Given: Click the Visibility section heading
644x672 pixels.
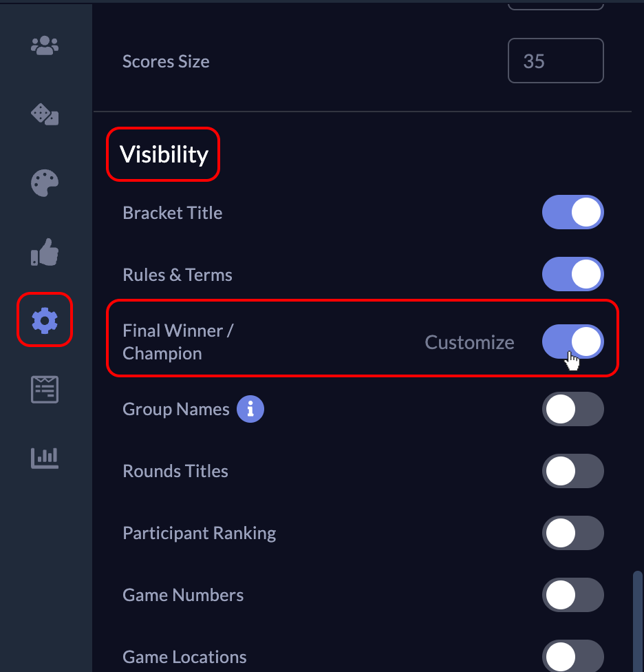Looking at the screenshot, I should tap(164, 154).
